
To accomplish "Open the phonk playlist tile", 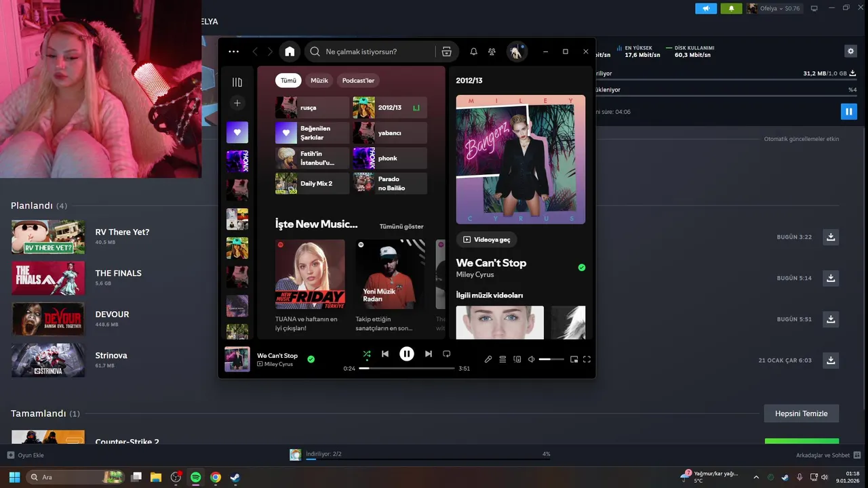I will pyautogui.click(x=390, y=158).
